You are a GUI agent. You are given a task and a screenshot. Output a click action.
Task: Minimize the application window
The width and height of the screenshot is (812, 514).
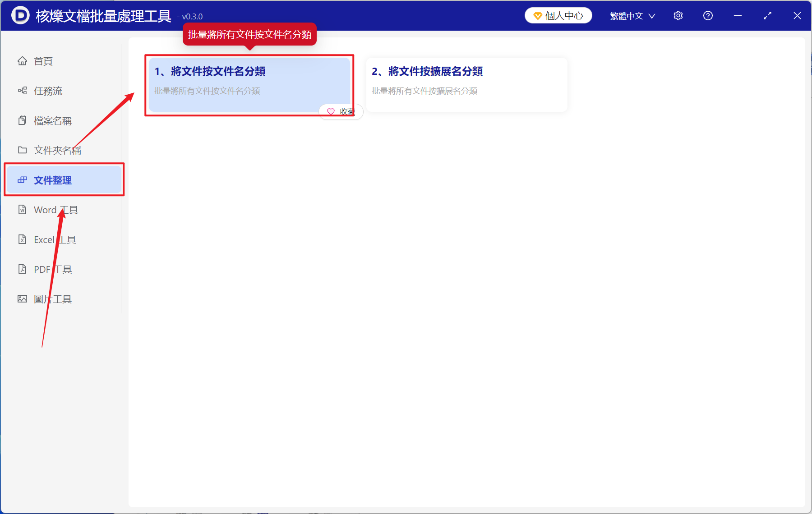click(x=738, y=16)
